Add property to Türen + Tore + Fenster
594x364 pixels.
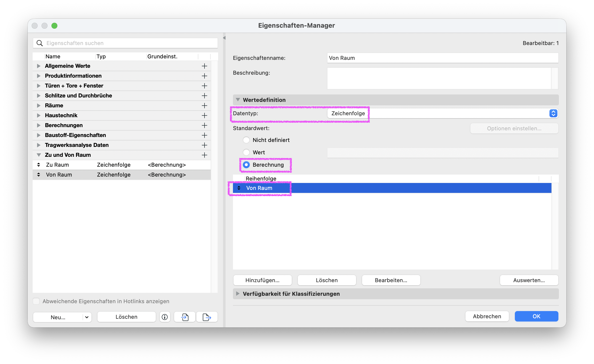(x=204, y=86)
